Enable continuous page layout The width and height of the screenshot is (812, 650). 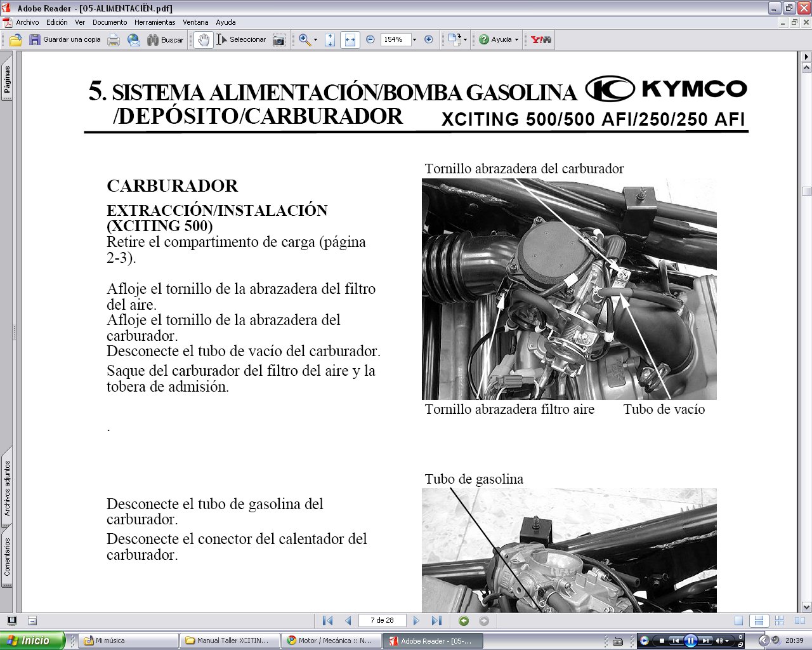point(757,621)
